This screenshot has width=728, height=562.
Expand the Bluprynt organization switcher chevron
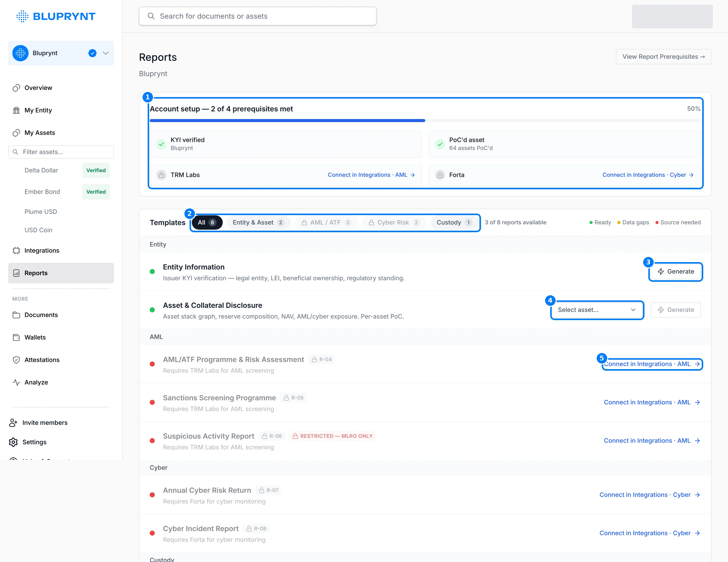point(106,53)
